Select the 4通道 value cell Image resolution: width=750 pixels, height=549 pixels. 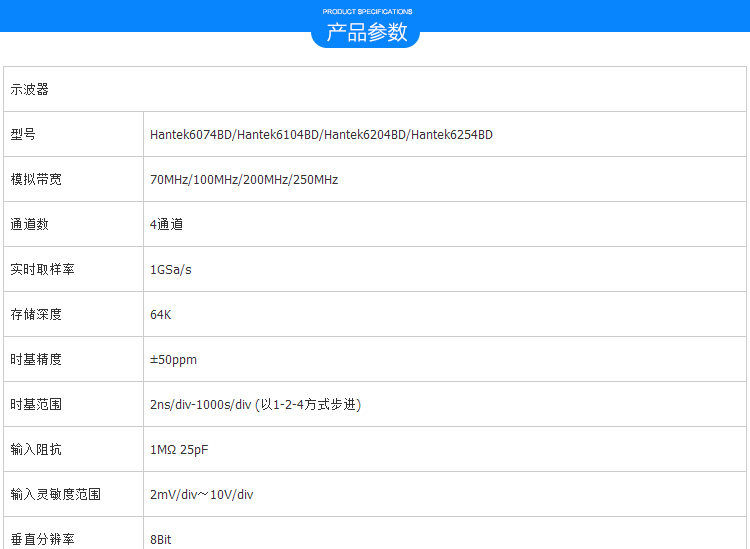coord(167,224)
